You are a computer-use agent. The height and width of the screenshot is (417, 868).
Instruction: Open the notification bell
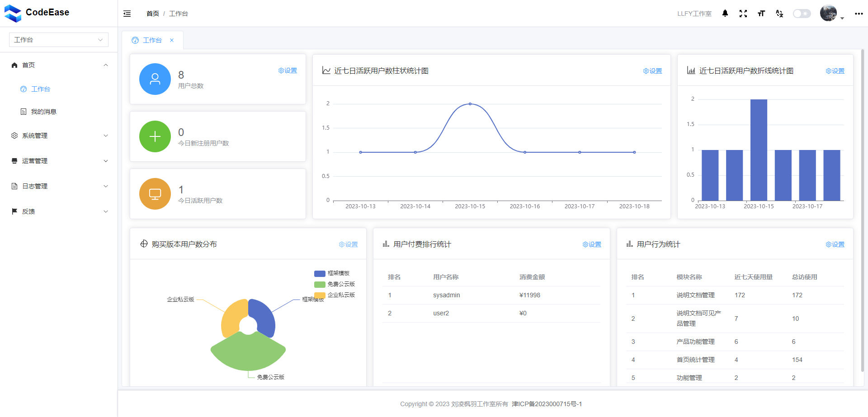point(725,14)
